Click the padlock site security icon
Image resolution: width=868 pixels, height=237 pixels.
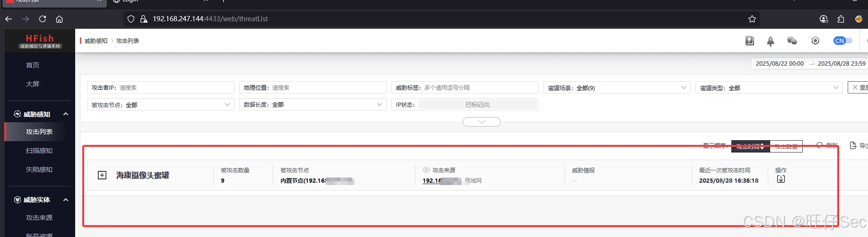click(144, 19)
